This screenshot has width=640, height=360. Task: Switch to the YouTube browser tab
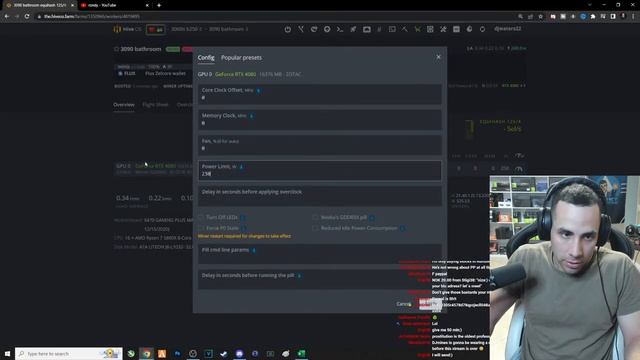[114, 5]
